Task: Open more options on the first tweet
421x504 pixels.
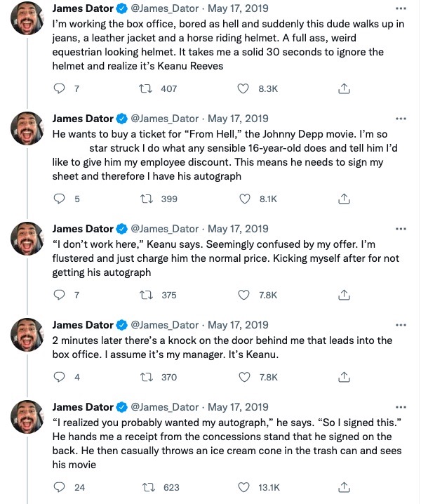Action: (401, 8)
